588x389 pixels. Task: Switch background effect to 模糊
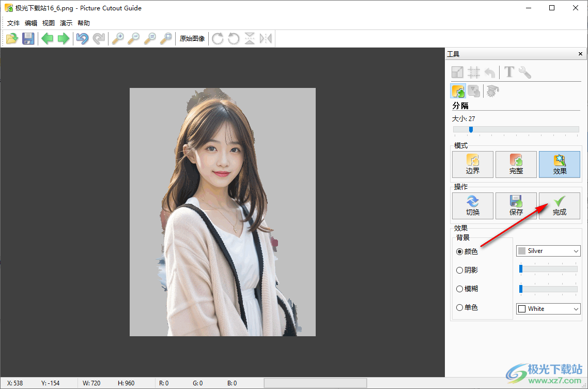(460, 289)
